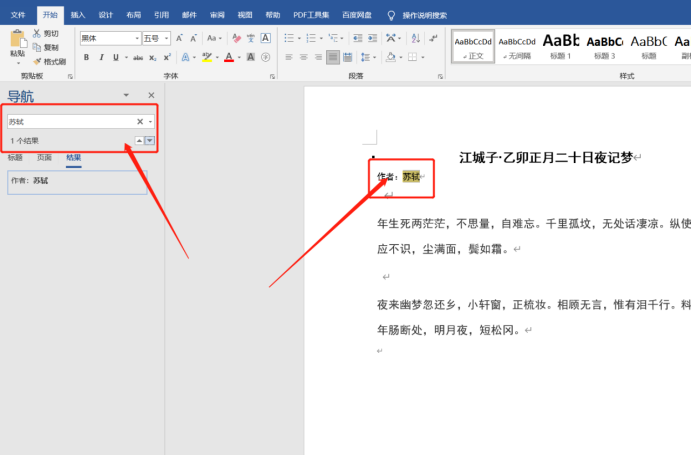This screenshot has width=691, height=455.
Task: Toggle superscript formatting
Action: click(167, 57)
